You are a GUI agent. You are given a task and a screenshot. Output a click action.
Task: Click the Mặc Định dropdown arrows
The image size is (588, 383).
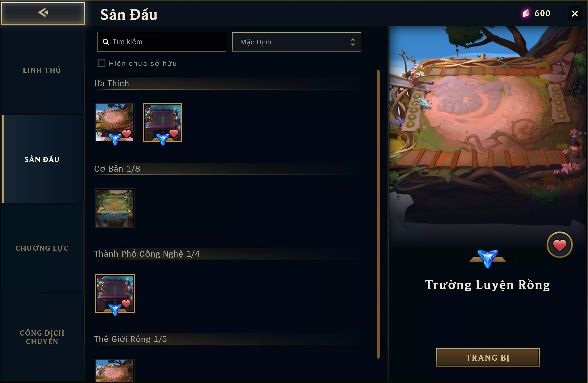353,42
